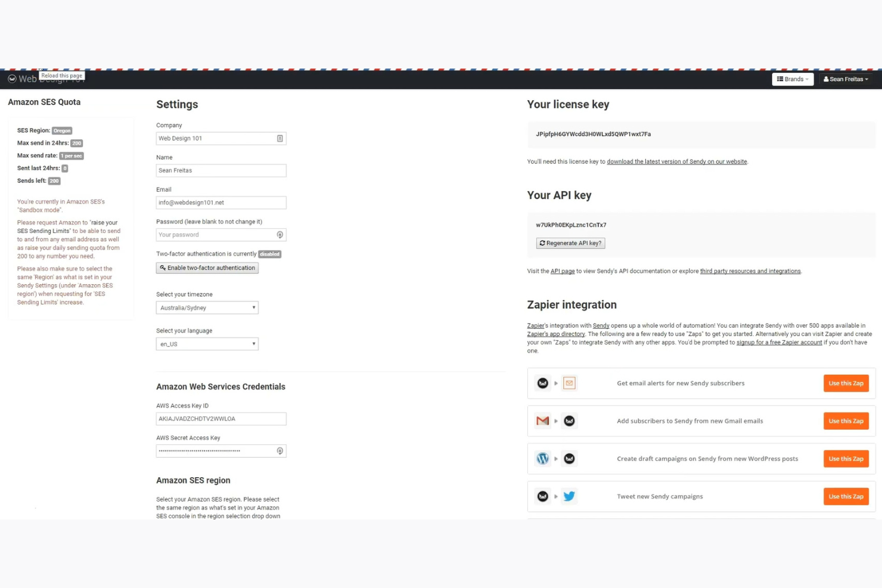Click the Amazon SES Quota heading
Image resolution: width=882 pixels, height=588 pixels.
click(44, 102)
